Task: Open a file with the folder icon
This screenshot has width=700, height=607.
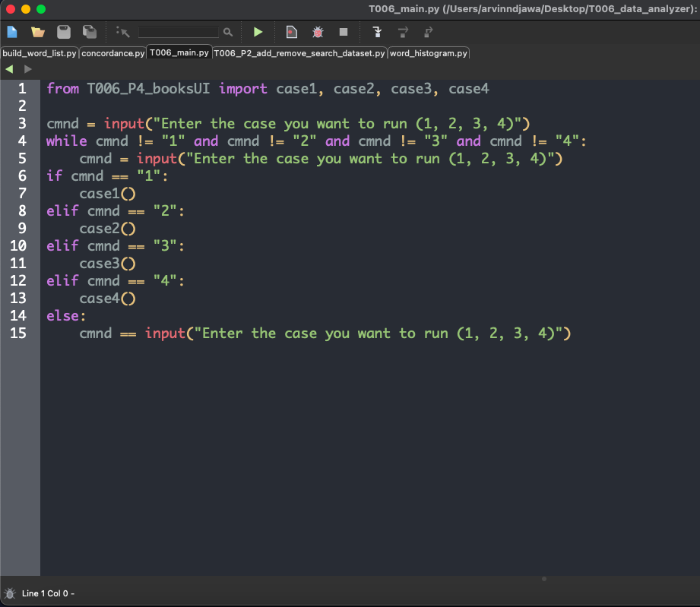Action: pyautogui.click(x=38, y=32)
